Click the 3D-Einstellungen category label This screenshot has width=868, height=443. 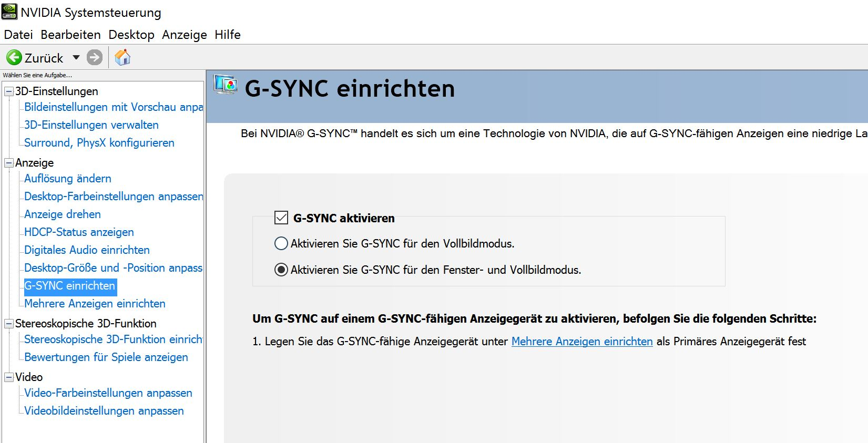[57, 91]
